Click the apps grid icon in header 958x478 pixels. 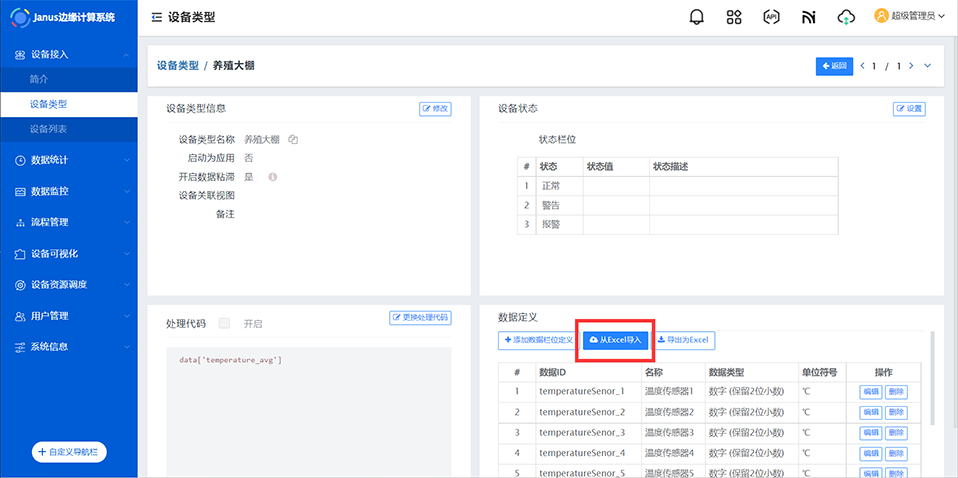pyautogui.click(x=734, y=17)
